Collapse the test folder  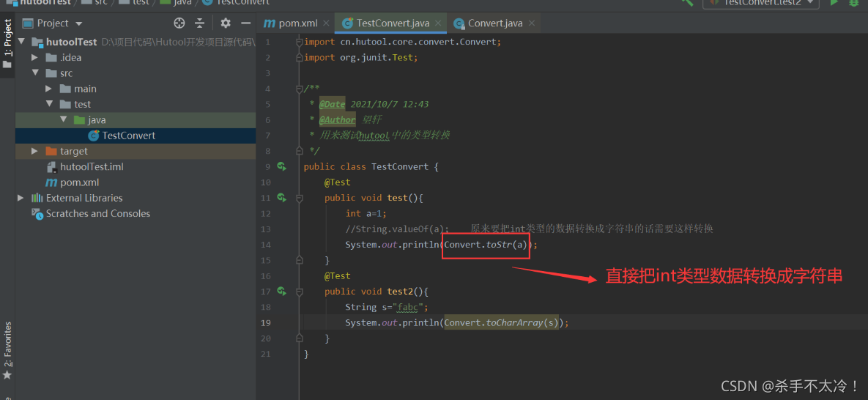click(x=49, y=104)
